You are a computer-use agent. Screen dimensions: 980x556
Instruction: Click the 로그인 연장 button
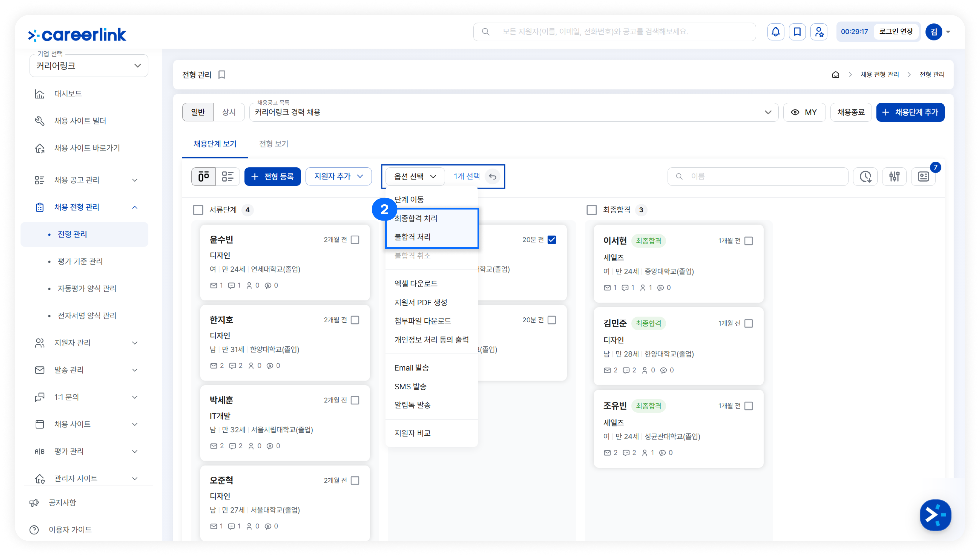[896, 32]
